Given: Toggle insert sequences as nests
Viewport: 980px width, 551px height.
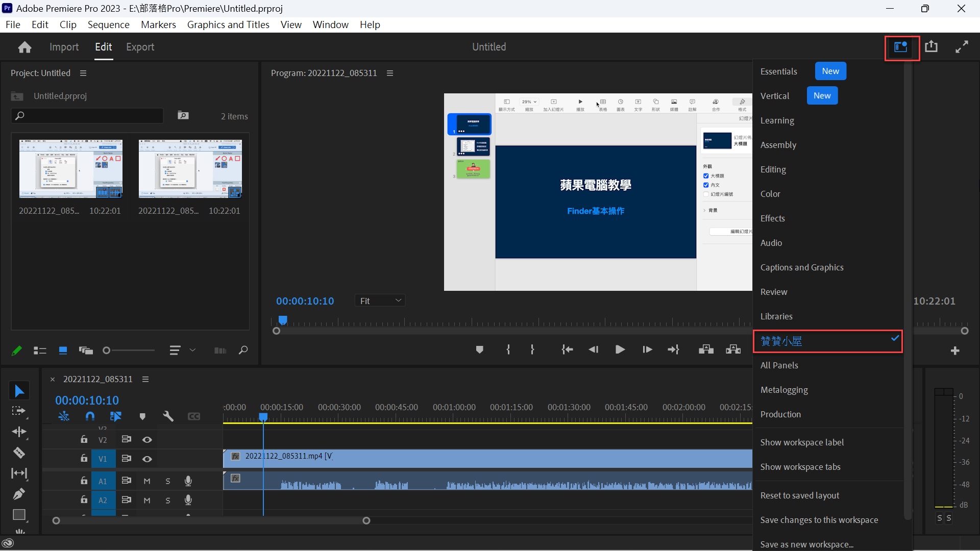Looking at the screenshot, I should pos(64,417).
